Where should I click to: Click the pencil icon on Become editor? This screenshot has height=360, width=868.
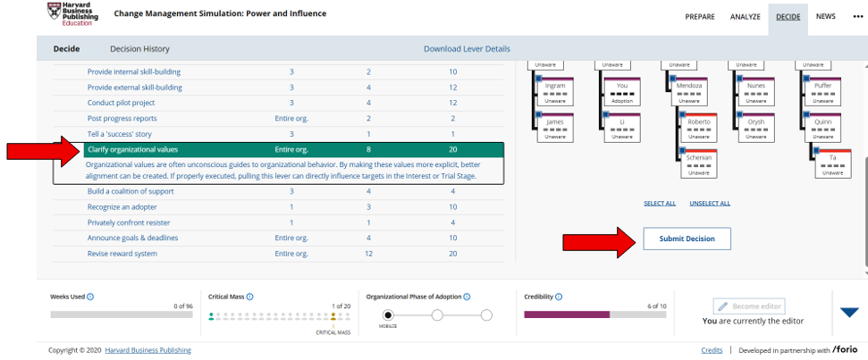coord(723,306)
